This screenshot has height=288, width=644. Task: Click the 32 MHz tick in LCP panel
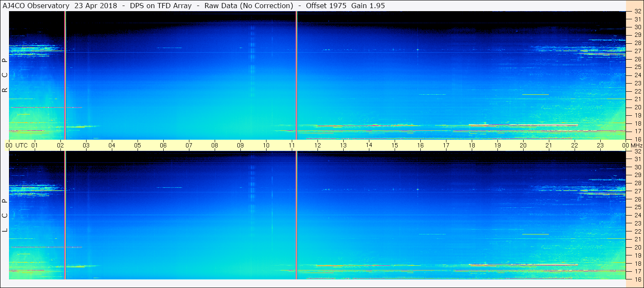(x=637, y=151)
